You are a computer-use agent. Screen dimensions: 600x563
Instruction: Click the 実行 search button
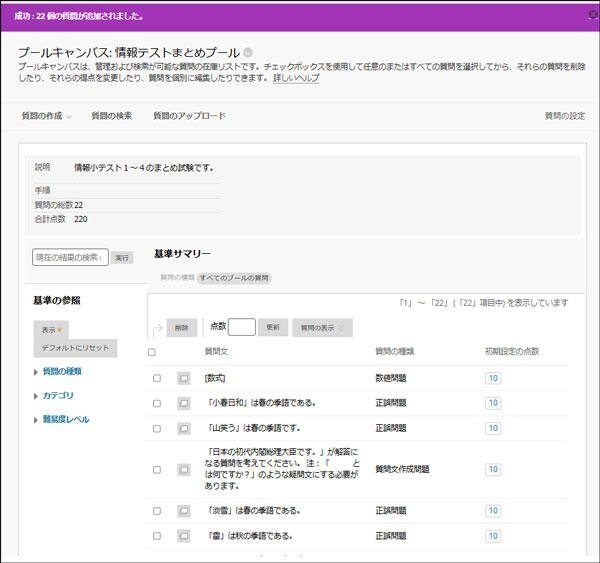(122, 258)
